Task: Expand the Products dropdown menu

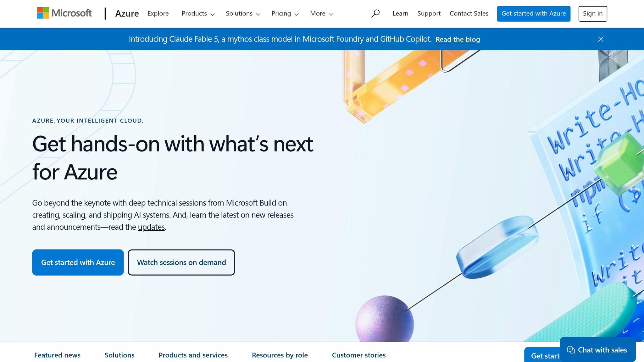Action: coord(198,14)
